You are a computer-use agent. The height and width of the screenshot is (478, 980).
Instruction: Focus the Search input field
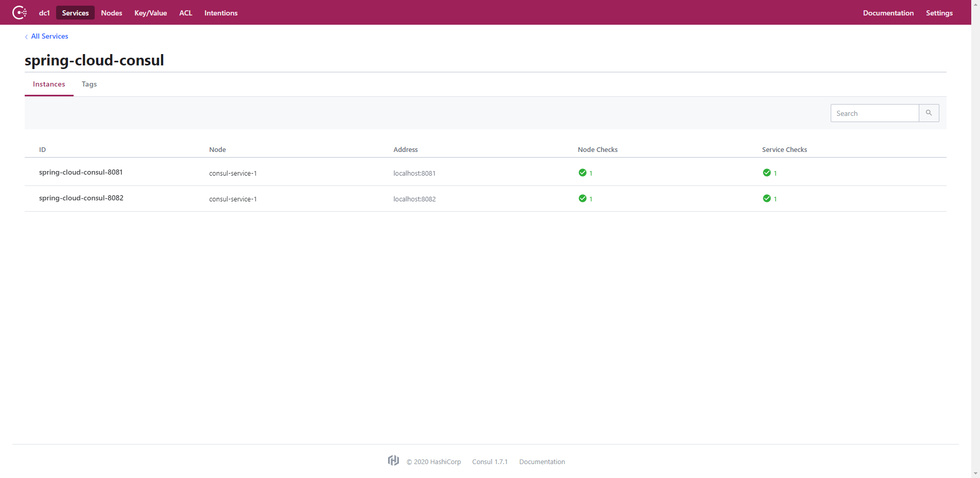pos(875,113)
